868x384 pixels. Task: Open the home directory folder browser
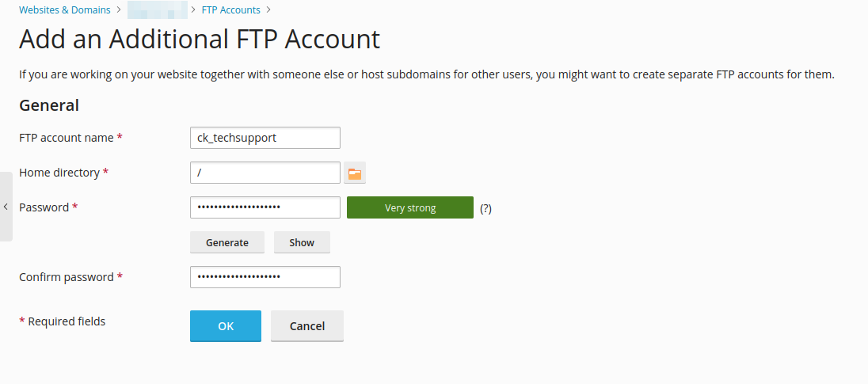[354, 173]
